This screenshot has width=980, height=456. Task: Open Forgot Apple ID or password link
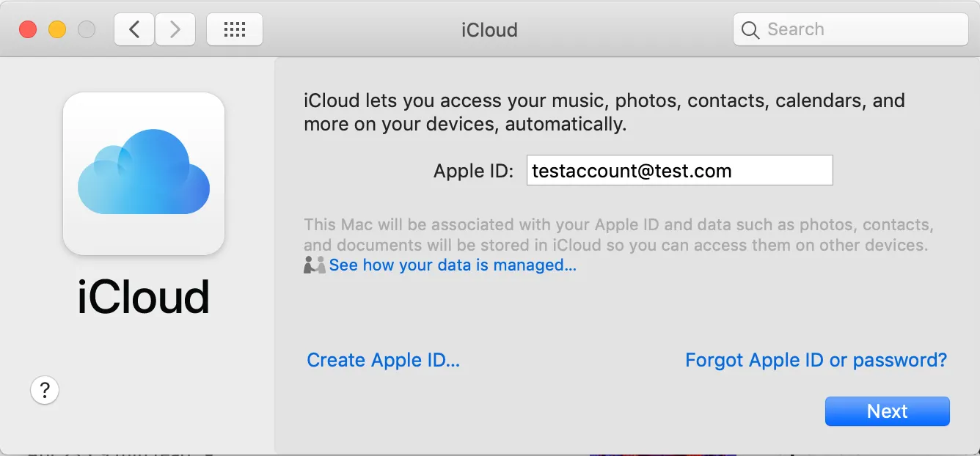click(x=816, y=360)
